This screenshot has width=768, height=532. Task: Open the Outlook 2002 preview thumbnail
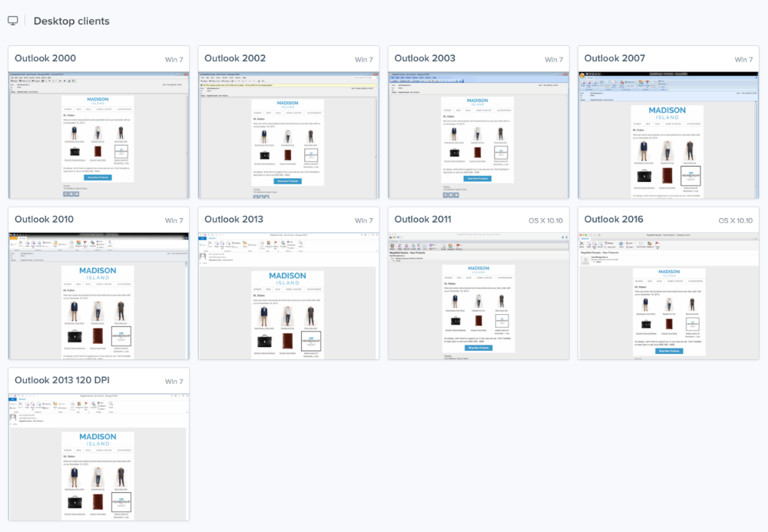[x=288, y=135]
